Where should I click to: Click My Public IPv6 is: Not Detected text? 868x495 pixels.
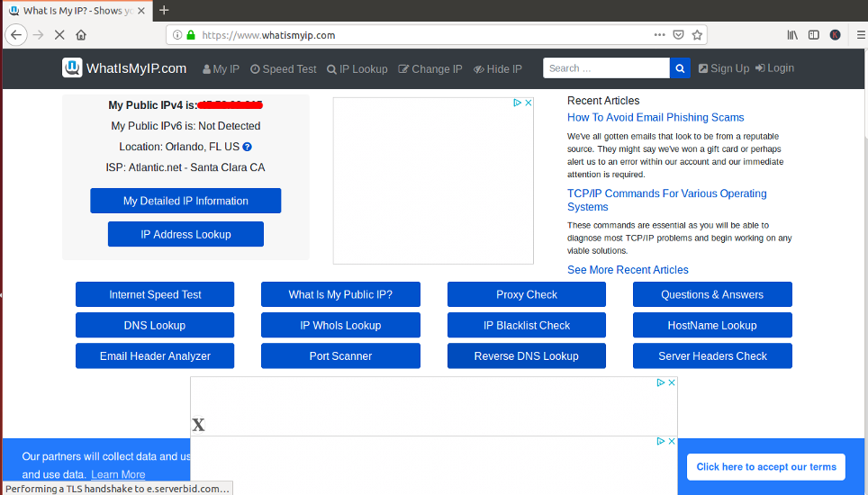pyautogui.click(x=185, y=125)
